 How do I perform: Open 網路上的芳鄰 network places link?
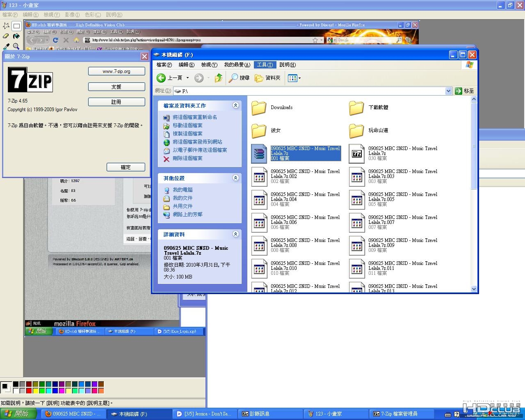[187, 215]
